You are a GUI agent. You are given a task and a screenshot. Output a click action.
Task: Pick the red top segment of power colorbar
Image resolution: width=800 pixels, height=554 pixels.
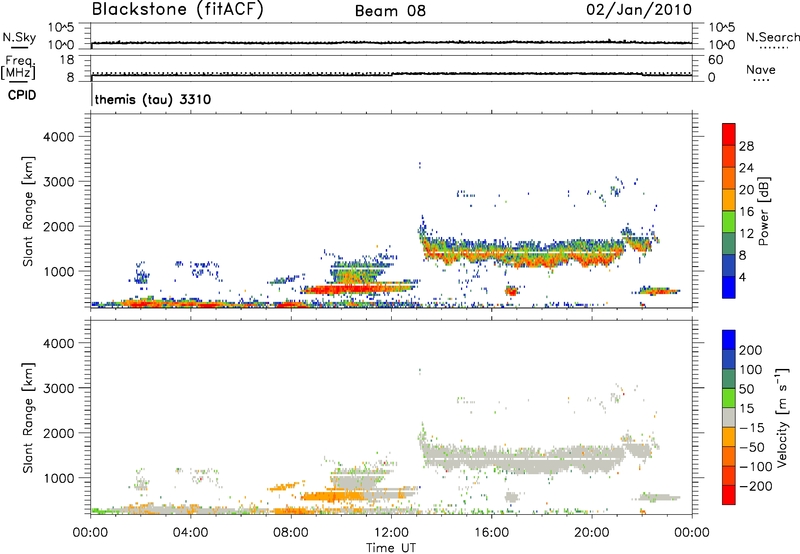[729, 135]
